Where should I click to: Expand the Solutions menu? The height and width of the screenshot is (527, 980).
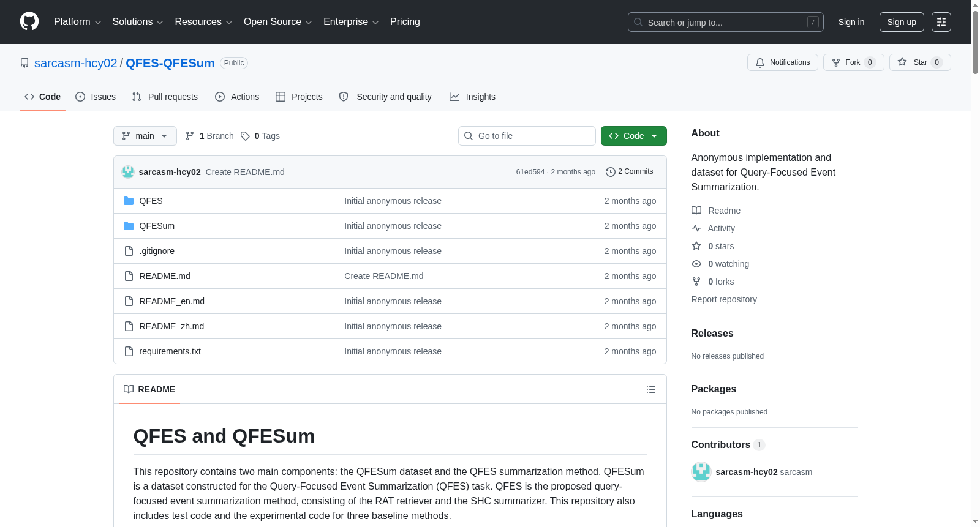pos(138,22)
